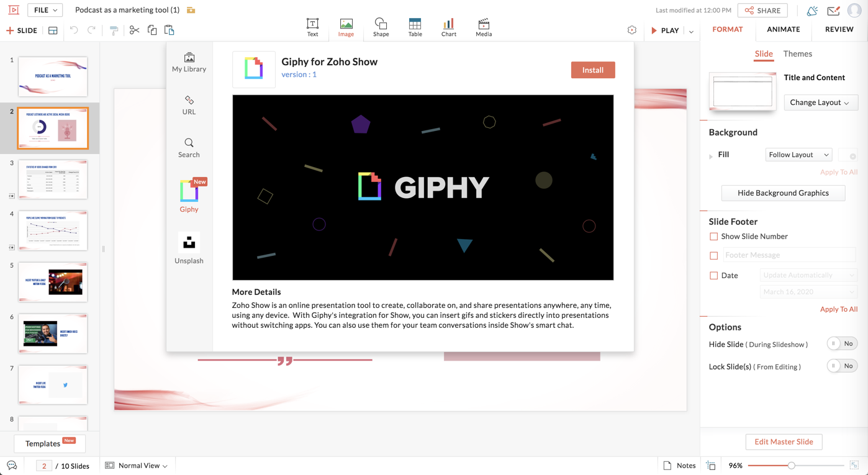Click the Undo arrow icon
This screenshot has width=868, height=475.
tap(74, 30)
